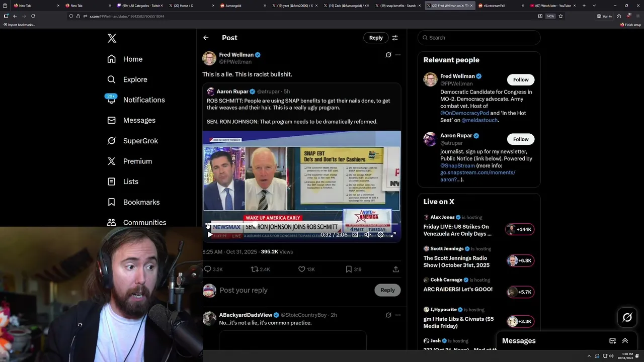
Task: Click Sign in in browser toolbar
Action: point(604,16)
